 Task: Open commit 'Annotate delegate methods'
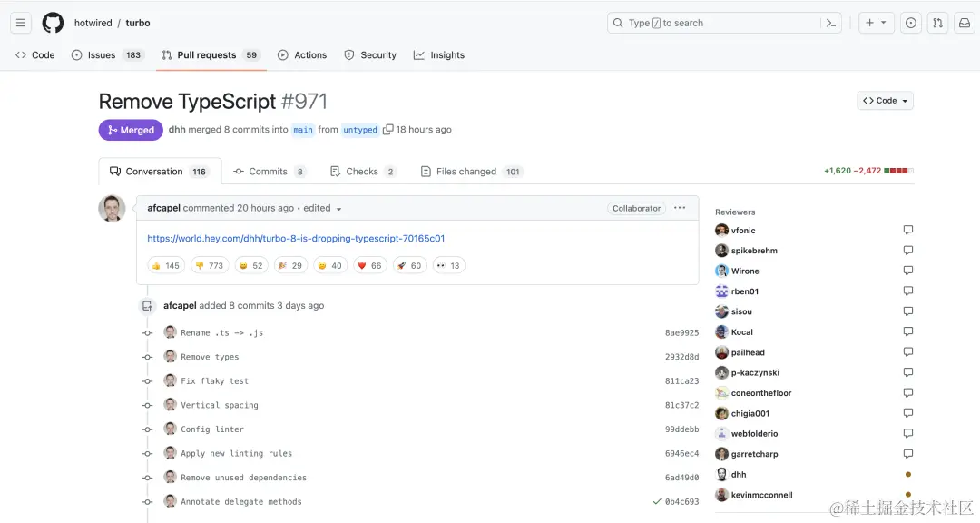point(241,502)
